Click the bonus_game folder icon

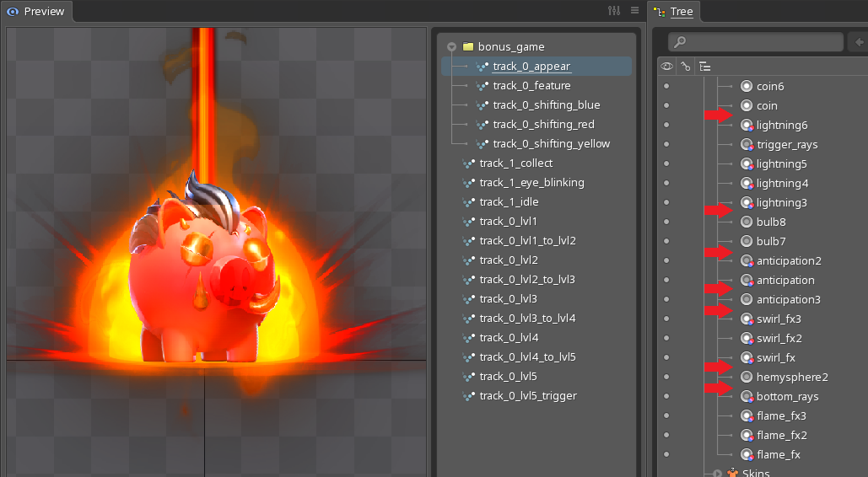(x=468, y=47)
